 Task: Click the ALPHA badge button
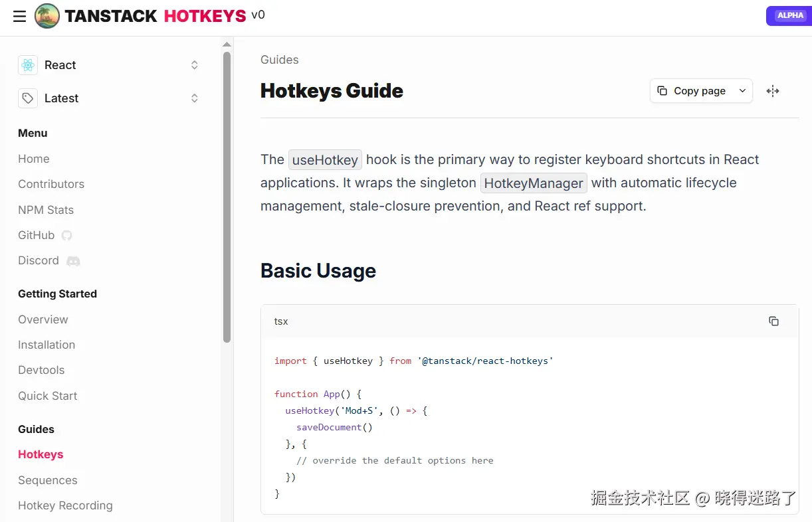tap(789, 16)
